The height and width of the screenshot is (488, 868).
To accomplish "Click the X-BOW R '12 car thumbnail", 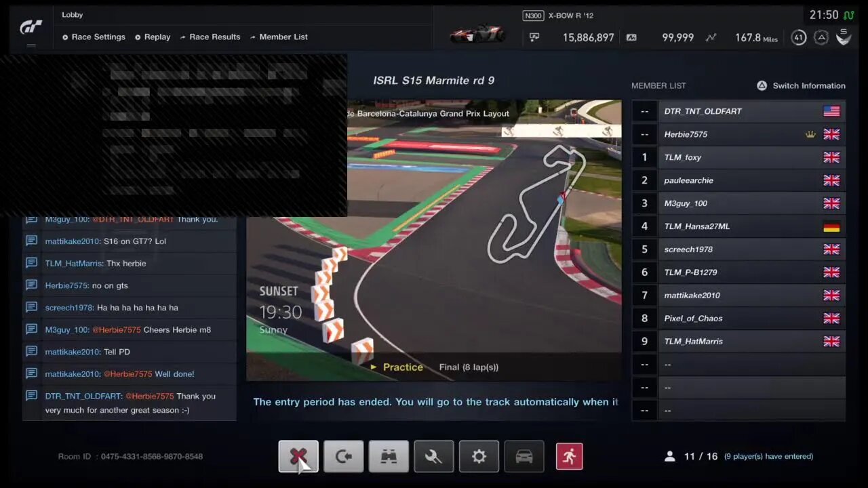I will tap(479, 33).
